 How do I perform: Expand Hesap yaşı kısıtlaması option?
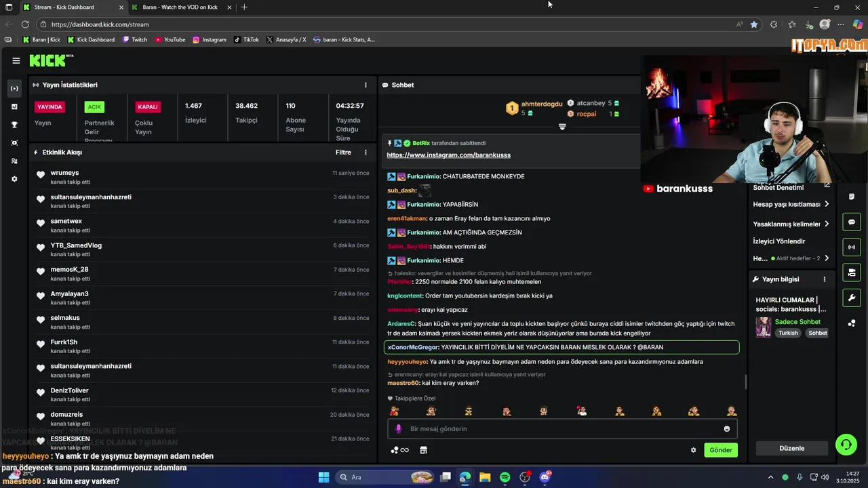[791, 204]
